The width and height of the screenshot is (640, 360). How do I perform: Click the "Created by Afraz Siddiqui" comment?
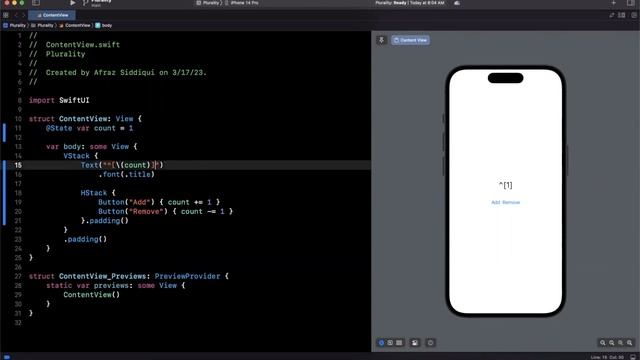tap(118, 73)
